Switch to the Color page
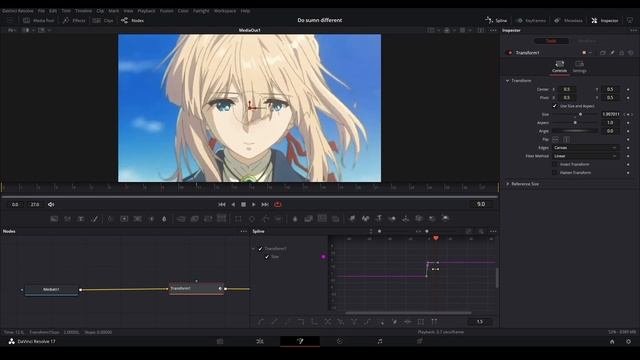The image size is (640, 360). pyautogui.click(x=340, y=341)
